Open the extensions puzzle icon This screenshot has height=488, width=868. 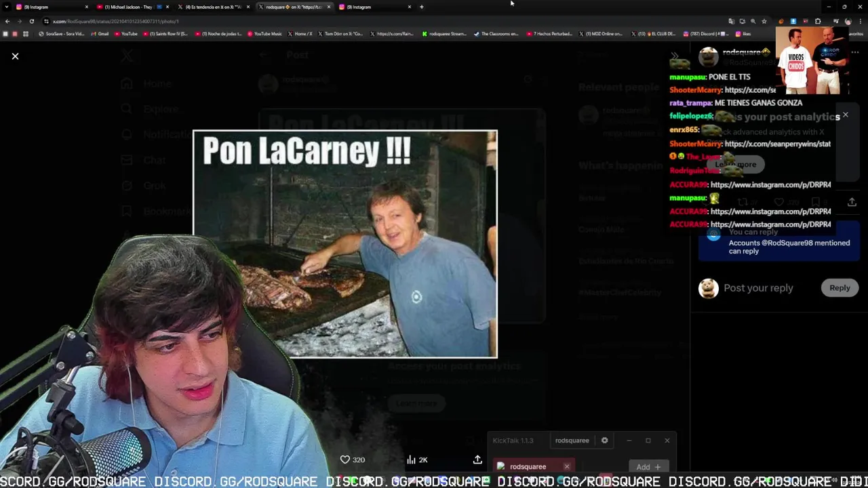point(818,21)
